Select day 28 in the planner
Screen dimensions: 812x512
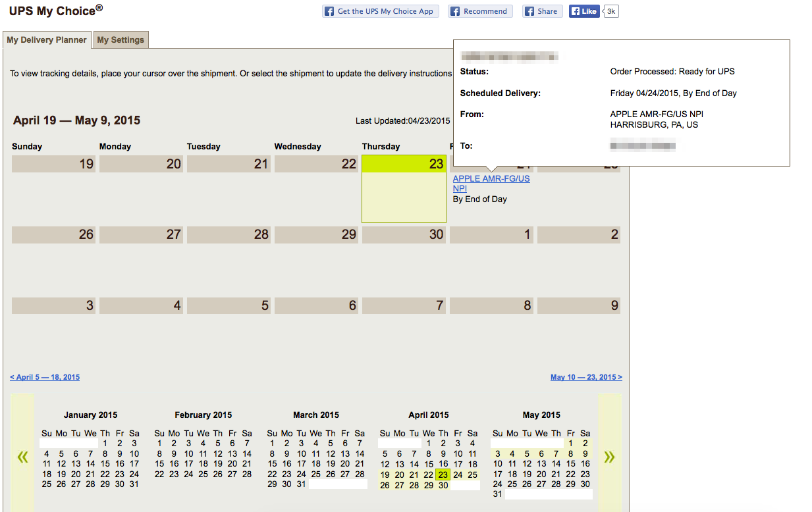point(229,234)
